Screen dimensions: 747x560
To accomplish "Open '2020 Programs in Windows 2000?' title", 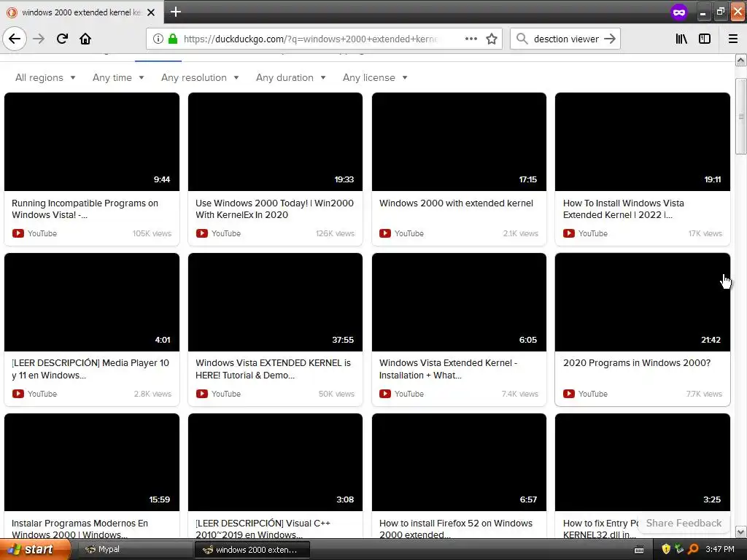I will click(636, 363).
